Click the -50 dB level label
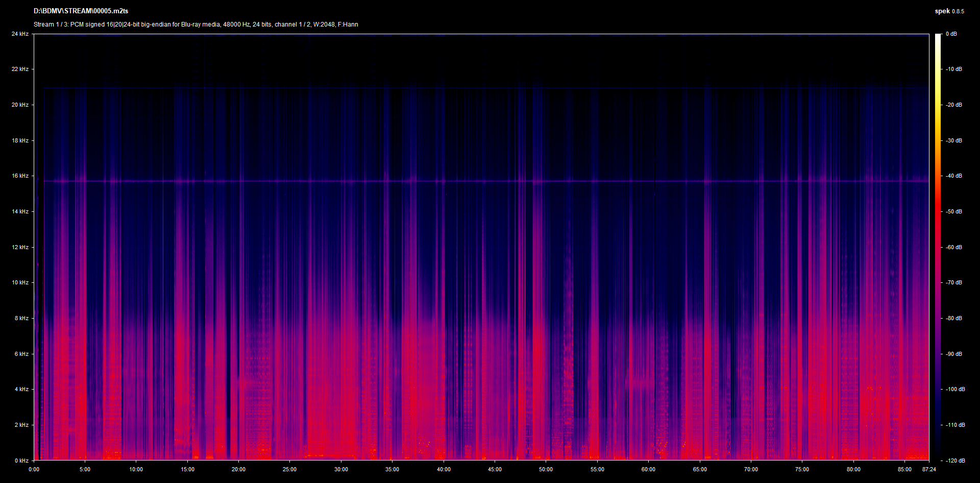The width and height of the screenshot is (980, 483). (953, 212)
